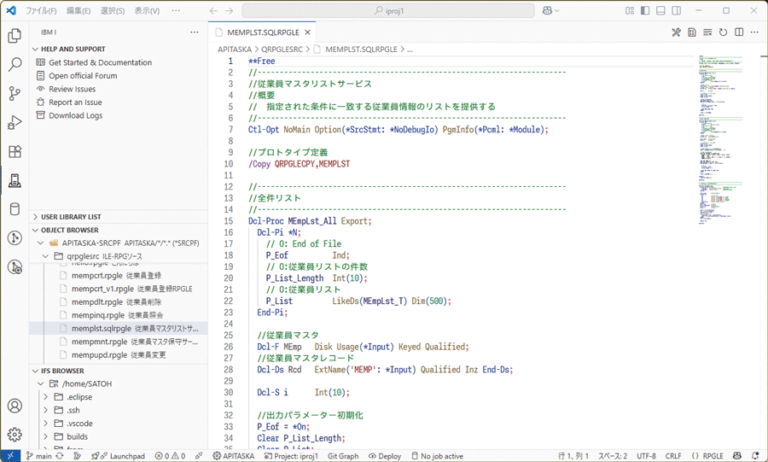Screen dimensions: 768x462
Task: Click the Copilot icon in status bar
Action: click(737, 456)
